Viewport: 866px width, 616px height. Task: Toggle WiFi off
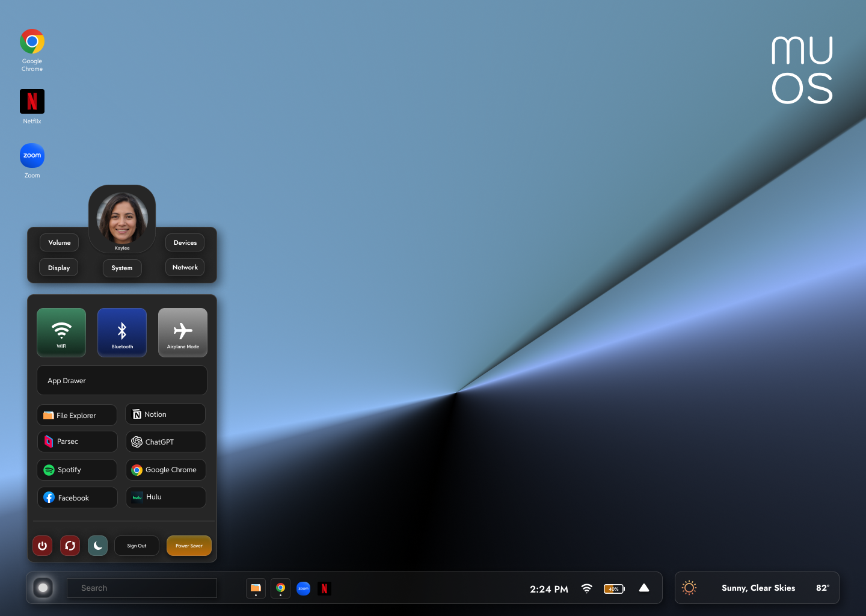pos(61,332)
